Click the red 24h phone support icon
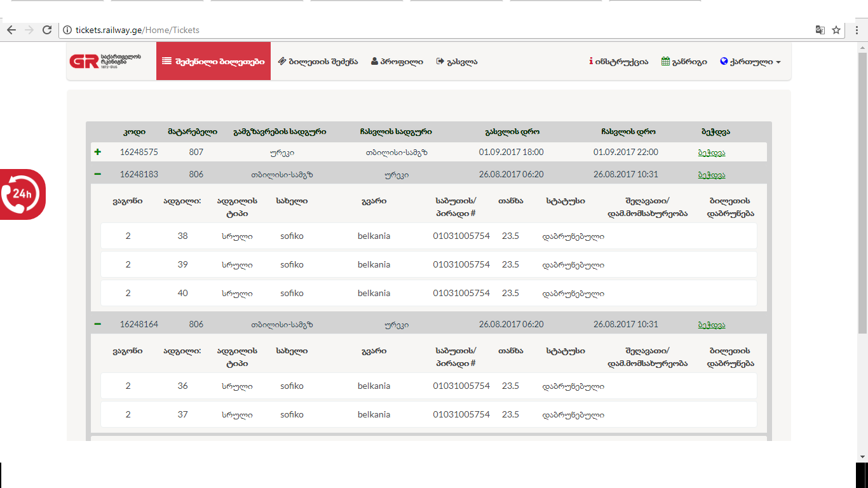The width and height of the screenshot is (868, 488). 22,194
